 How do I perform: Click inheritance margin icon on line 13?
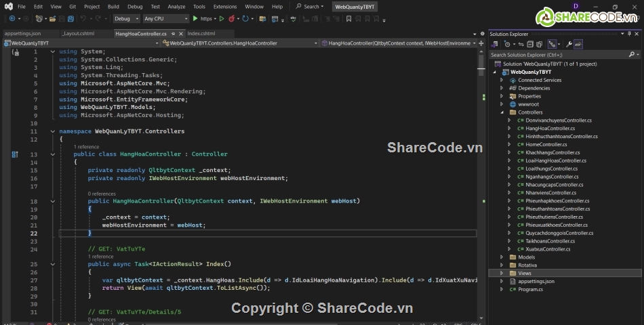pyautogui.click(x=15, y=154)
